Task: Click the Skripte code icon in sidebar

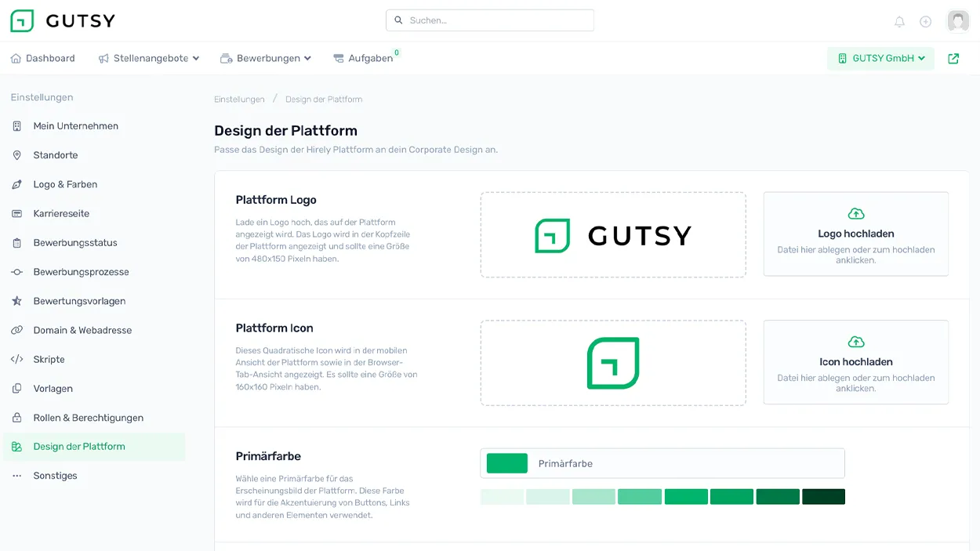Action: 16,360
